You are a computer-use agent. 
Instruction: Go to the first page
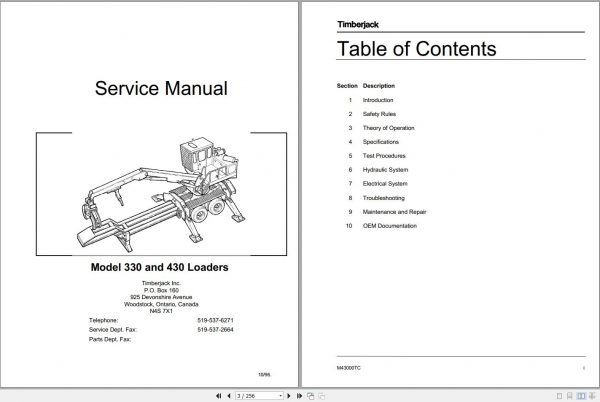pyautogui.click(x=218, y=396)
